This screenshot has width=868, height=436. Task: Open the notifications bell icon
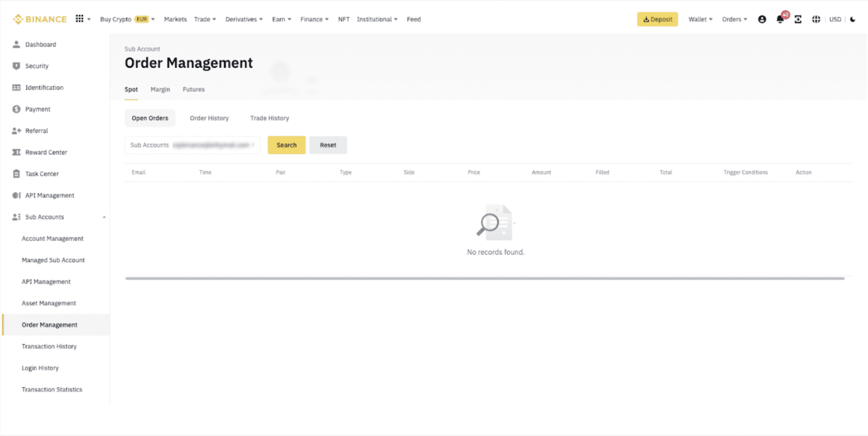(780, 20)
